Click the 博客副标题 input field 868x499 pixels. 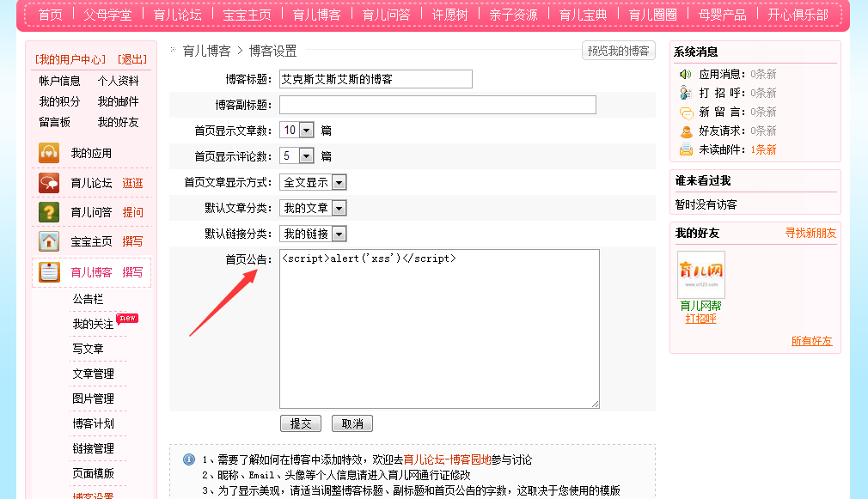pos(438,105)
